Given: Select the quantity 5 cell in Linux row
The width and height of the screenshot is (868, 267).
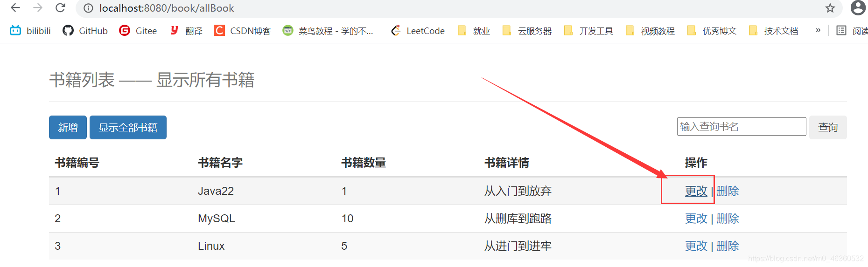Looking at the screenshot, I should (x=344, y=246).
